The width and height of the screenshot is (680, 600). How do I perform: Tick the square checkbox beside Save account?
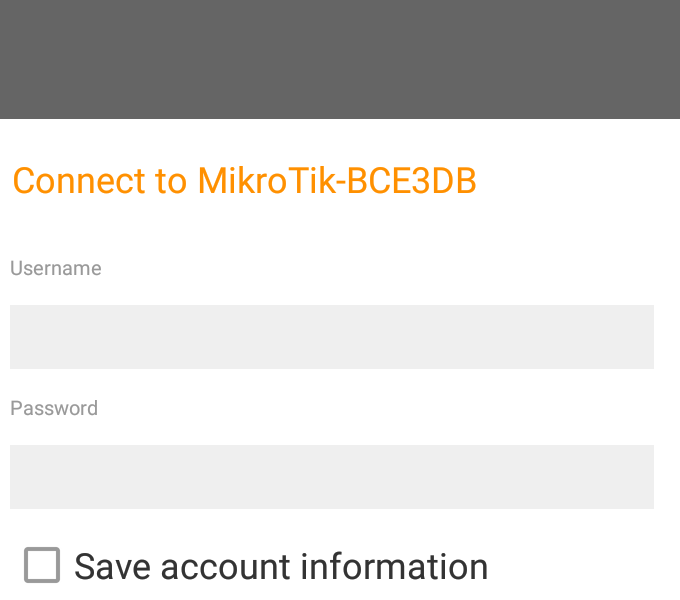[42, 565]
